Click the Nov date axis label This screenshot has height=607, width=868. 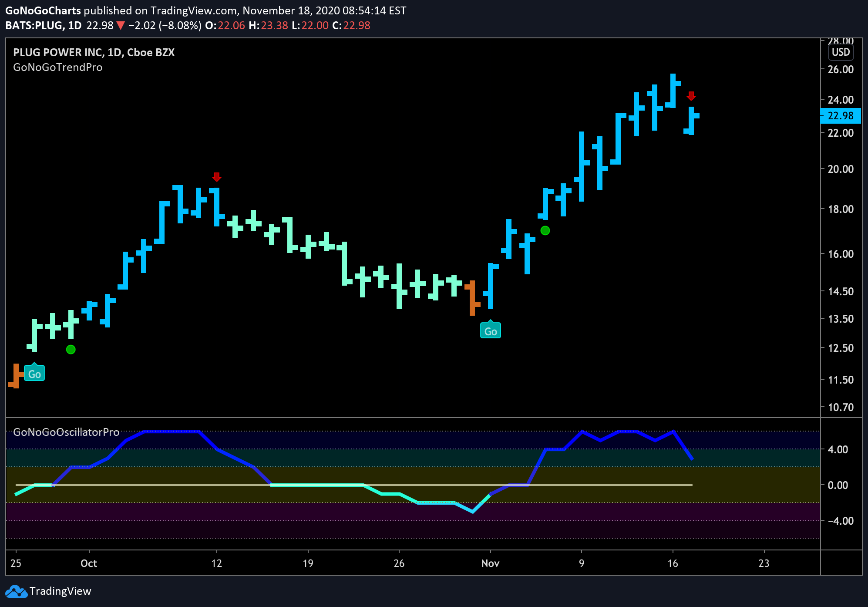490,563
